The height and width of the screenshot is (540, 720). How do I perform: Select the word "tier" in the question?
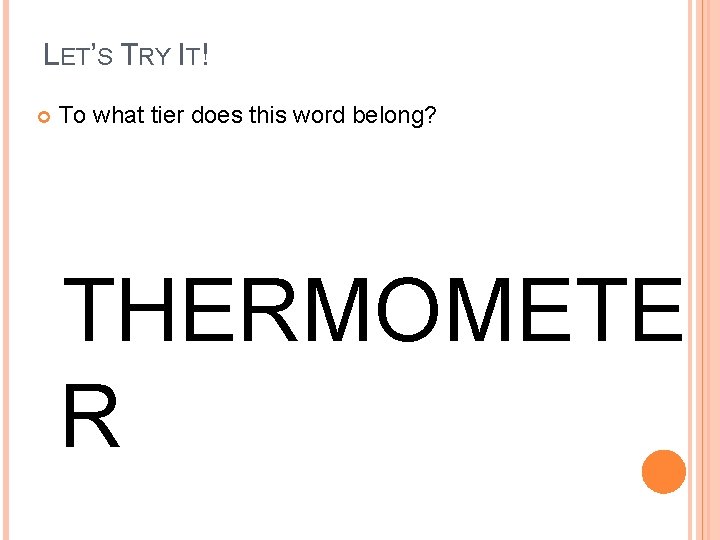click(167, 114)
